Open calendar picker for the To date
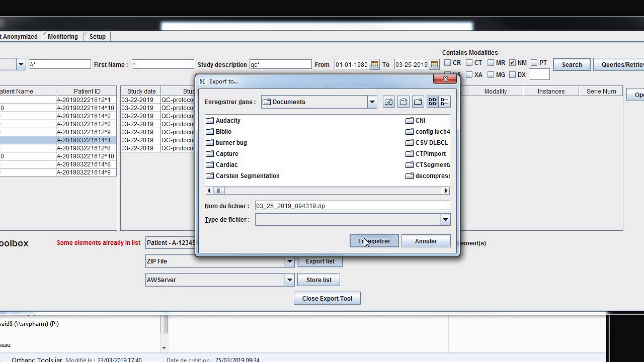 click(x=434, y=64)
